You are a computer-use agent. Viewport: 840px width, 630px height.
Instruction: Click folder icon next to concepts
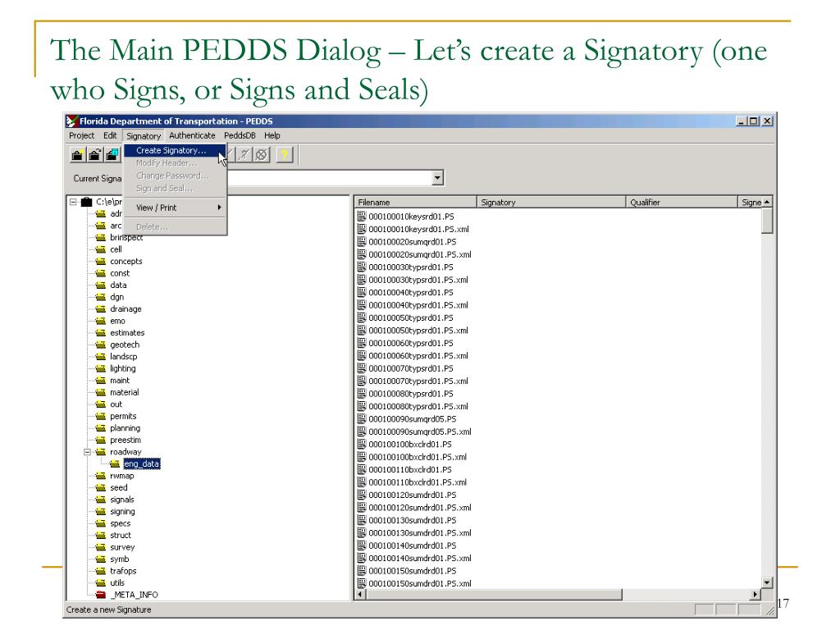point(100,261)
